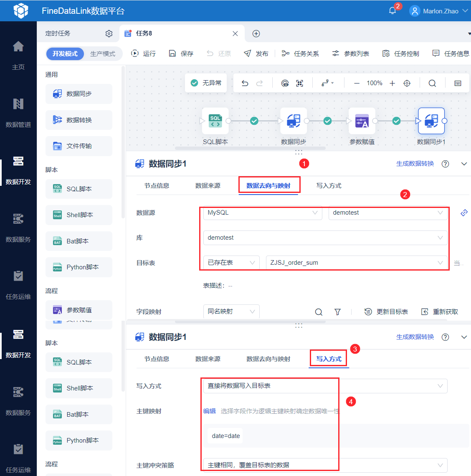Open 任务信息

(451, 54)
